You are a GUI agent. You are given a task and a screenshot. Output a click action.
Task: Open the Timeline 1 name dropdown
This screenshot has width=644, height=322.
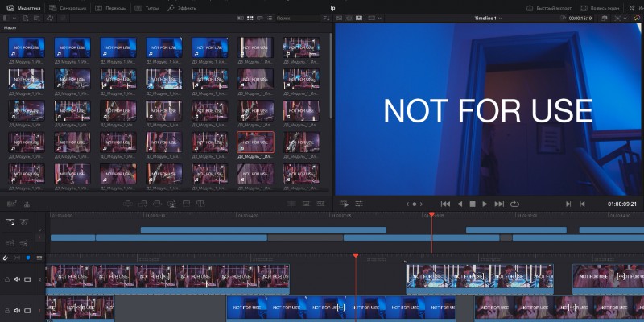tap(489, 18)
